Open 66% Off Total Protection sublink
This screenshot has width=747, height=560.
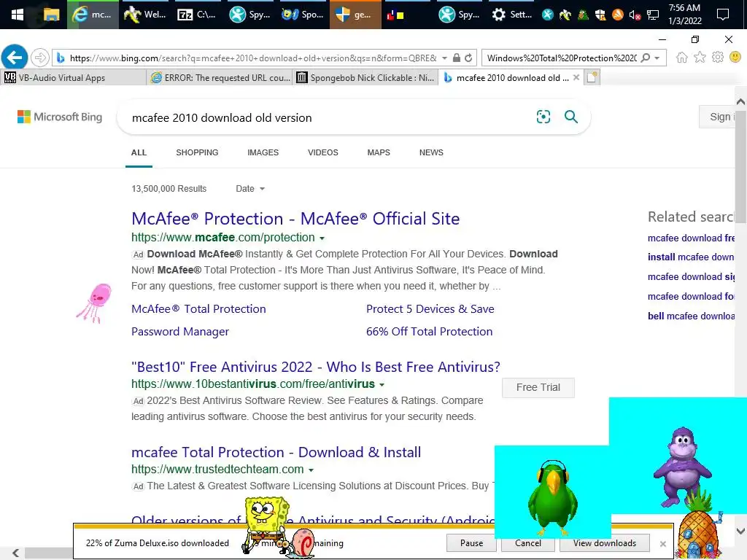pos(429,332)
